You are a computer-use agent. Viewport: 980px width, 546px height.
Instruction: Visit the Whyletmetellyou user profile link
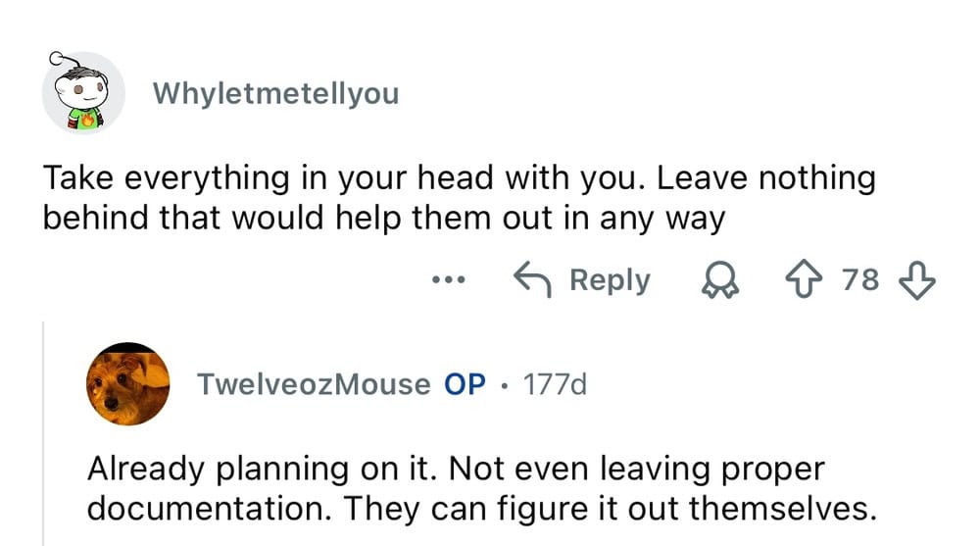(x=276, y=94)
